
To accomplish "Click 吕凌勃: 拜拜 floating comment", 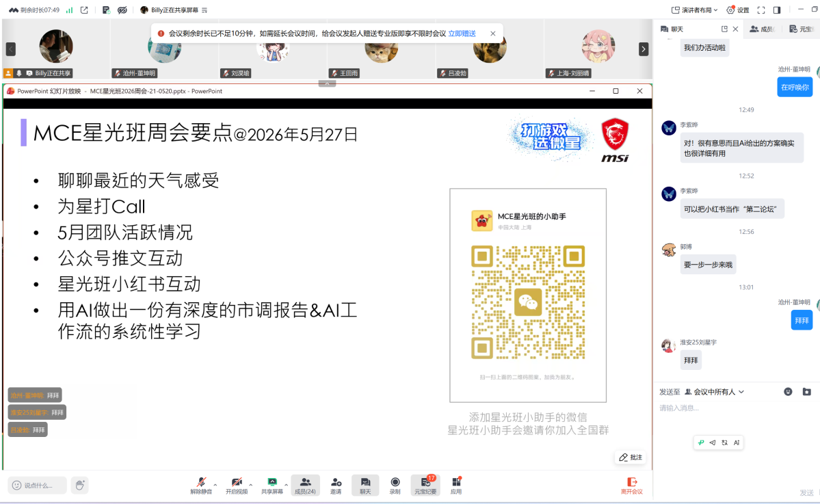I will click(x=28, y=429).
